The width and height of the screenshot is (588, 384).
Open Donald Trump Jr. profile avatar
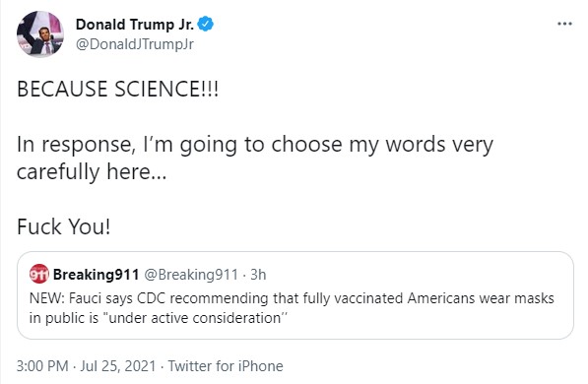click(x=40, y=34)
